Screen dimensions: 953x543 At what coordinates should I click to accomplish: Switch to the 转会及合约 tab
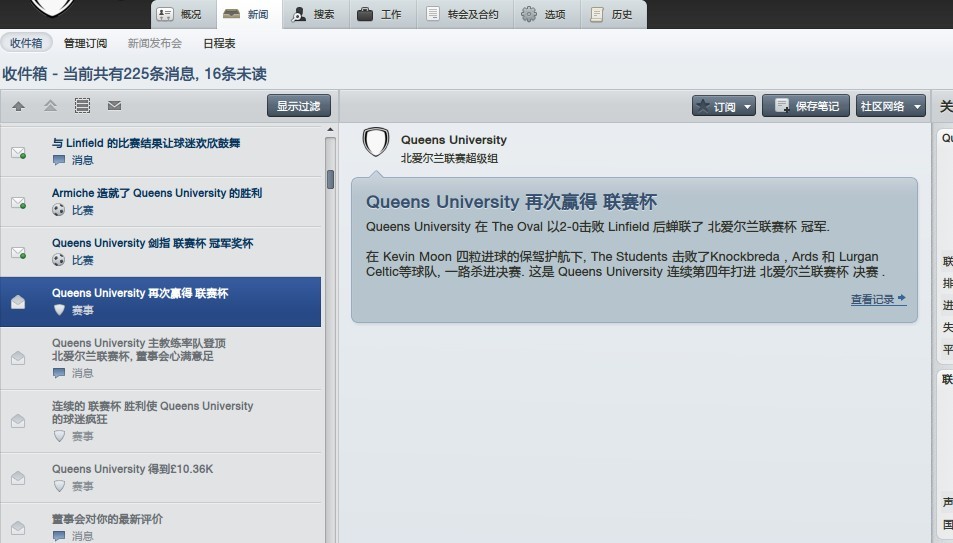point(462,14)
